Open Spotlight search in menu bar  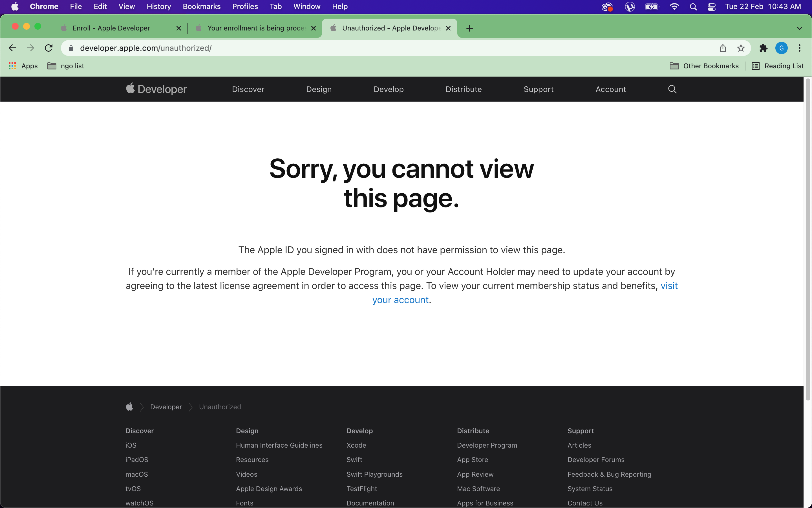(x=693, y=7)
